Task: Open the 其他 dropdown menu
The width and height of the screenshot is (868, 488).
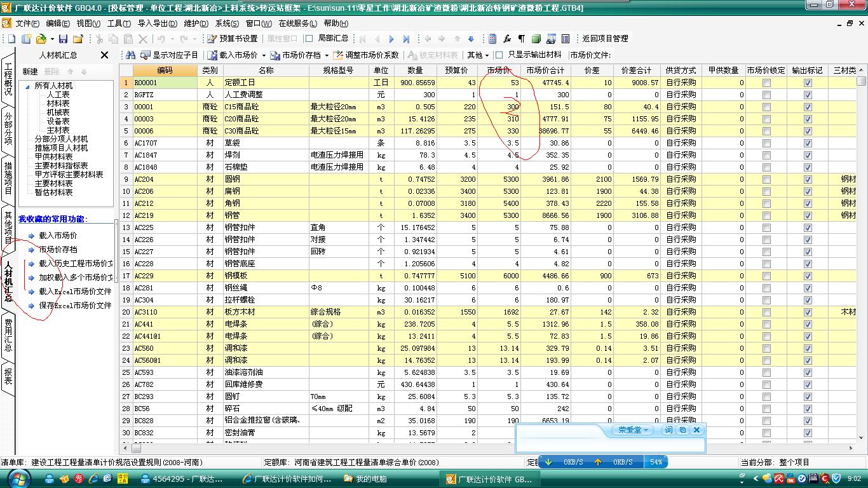Action: click(x=487, y=56)
